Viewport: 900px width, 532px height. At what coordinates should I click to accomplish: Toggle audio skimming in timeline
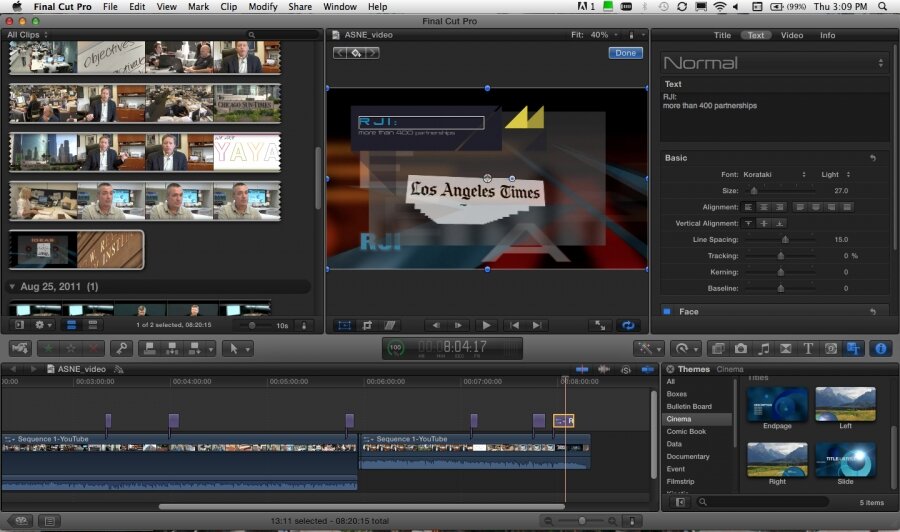click(604, 369)
